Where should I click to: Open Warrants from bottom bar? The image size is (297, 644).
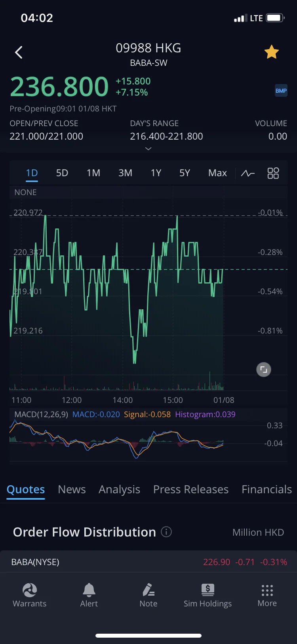click(30, 595)
